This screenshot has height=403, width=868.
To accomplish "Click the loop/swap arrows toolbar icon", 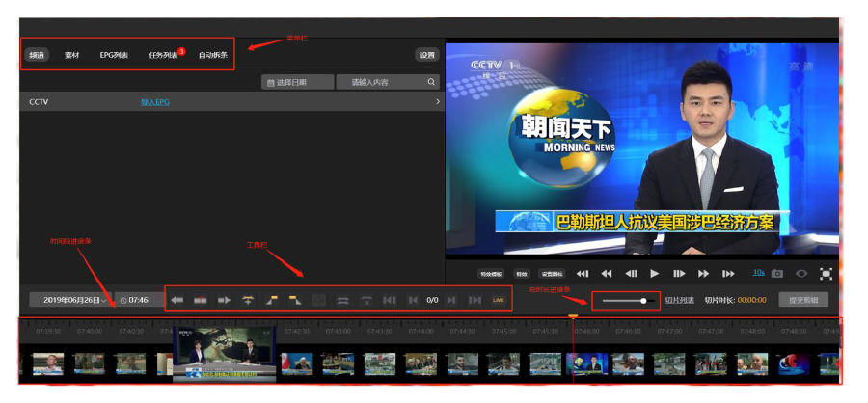I will click(342, 300).
